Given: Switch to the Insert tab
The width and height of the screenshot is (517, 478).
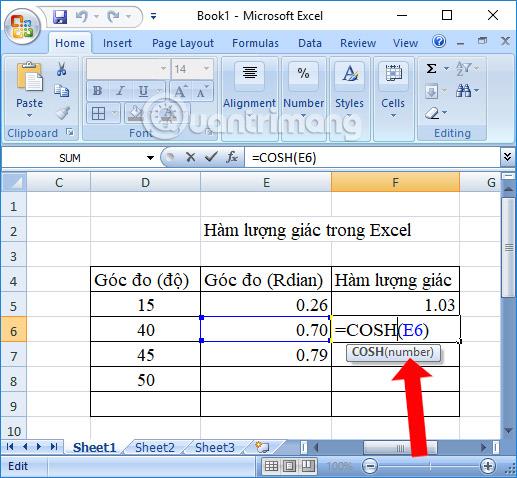Looking at the screenshot, I should tap(117, 43).
